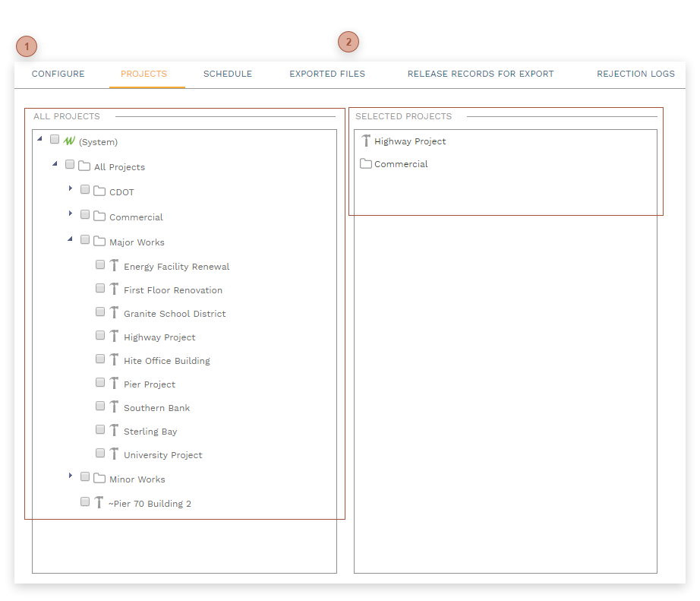The width and height of the screenshot is (700, 601).
Task: Click the folder icon beside Major Works
Action: tap(99, 242)
